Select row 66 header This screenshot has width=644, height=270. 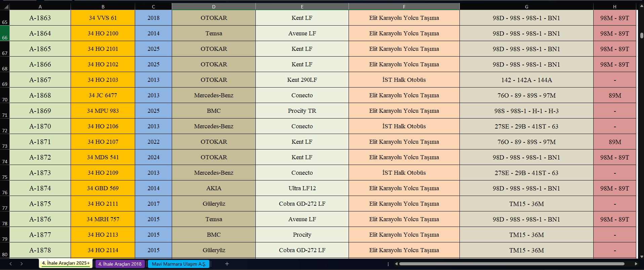(x=5, y=34)
